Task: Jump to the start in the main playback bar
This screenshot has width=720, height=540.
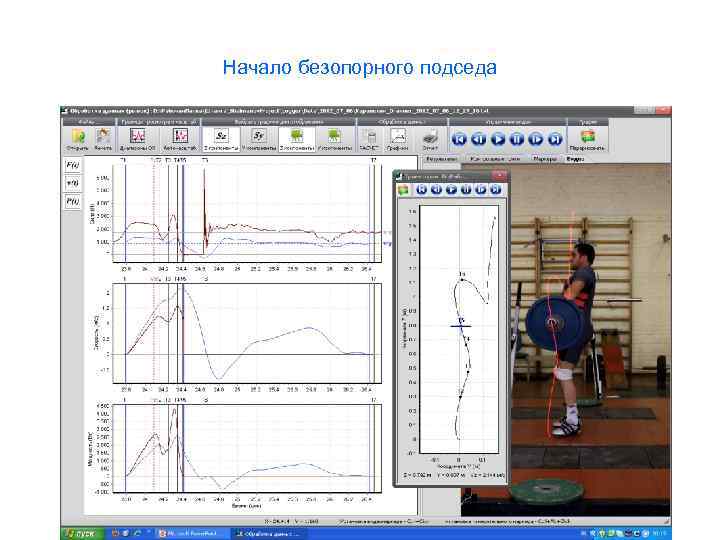Action: [459, 139]
